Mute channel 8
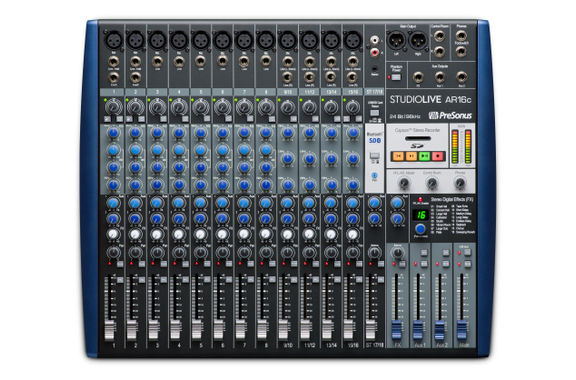This screenshot has width=576, height=380. (273, 264)
